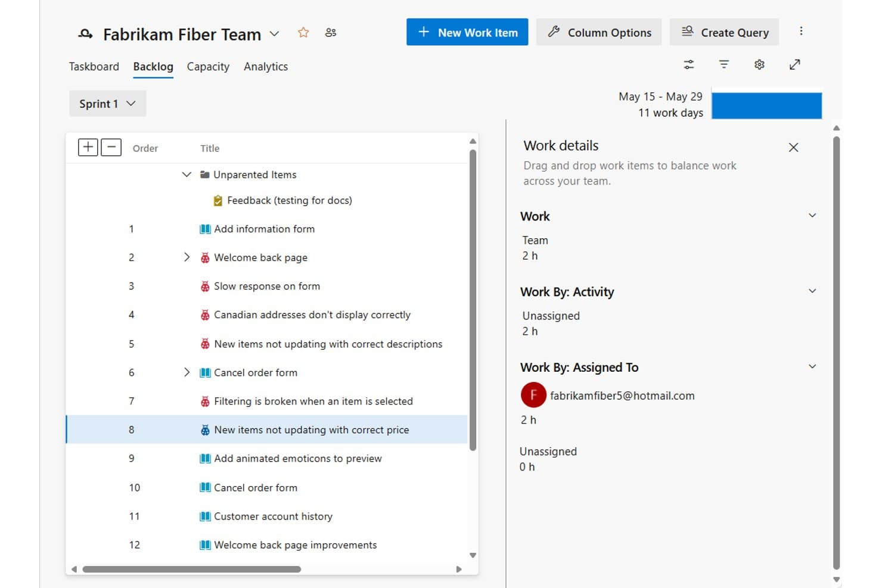The image size is (882, 588).
Task: Switch to the Taskboard tab
Action: click(x=94, y=67)
